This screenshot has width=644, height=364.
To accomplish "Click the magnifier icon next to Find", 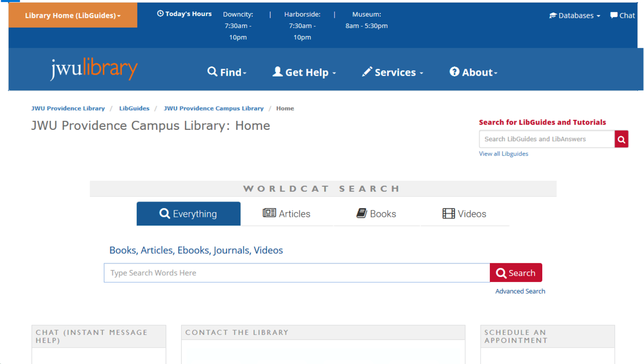I will (212, 72).
